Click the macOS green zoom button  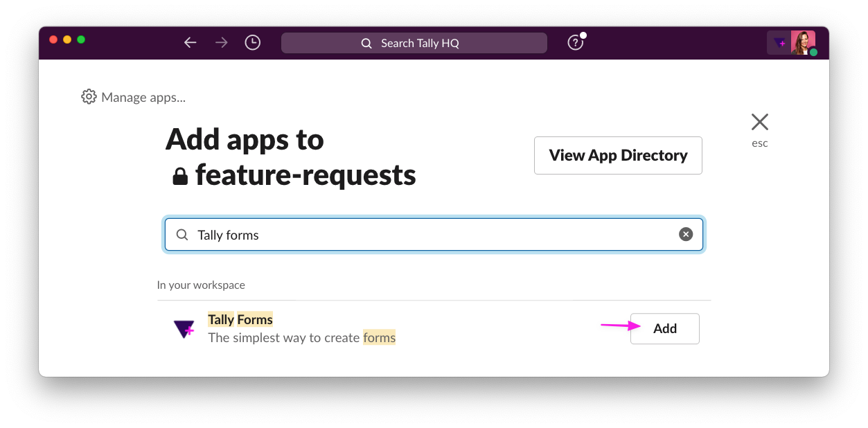81,39
